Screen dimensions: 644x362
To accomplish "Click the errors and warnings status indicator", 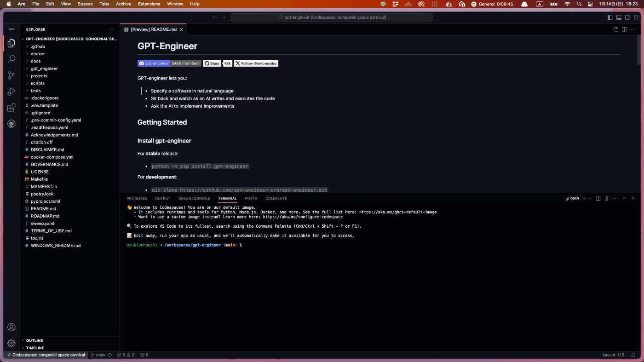I will 126,355.
